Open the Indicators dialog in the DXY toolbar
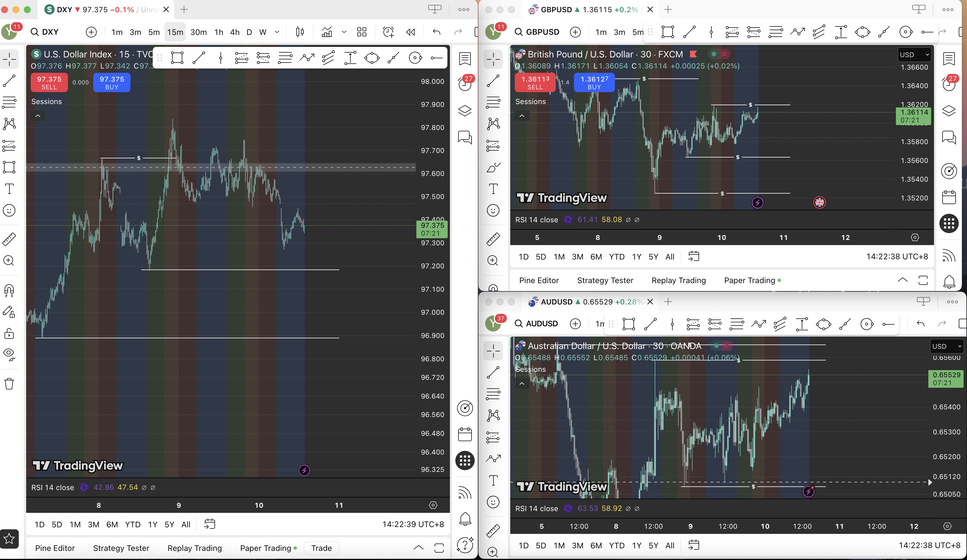Image resolution: width=967 pixels, height=560 pixels. (327, 32)
